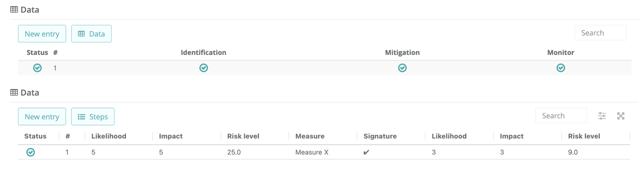The width and height of the screenshot is (644, 186).
Task: Create a New entry in the top section
Action: 42,34
